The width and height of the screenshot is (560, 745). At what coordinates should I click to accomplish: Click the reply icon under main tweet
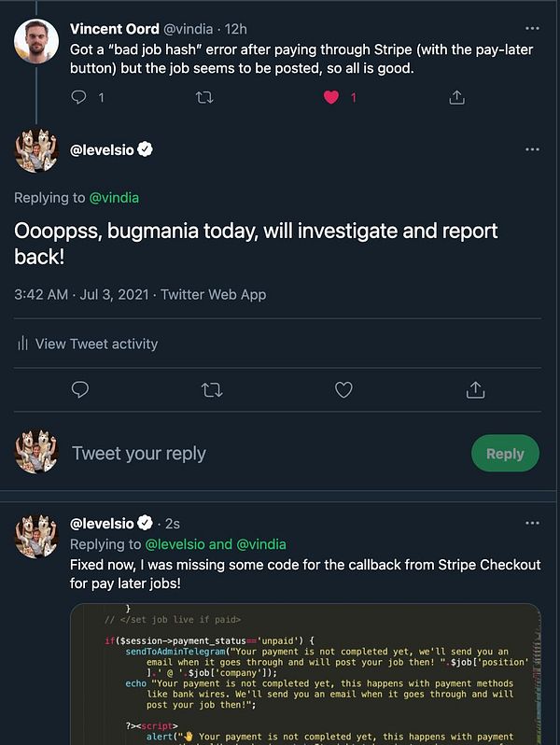pyautogui.click(x=80, y=389)
